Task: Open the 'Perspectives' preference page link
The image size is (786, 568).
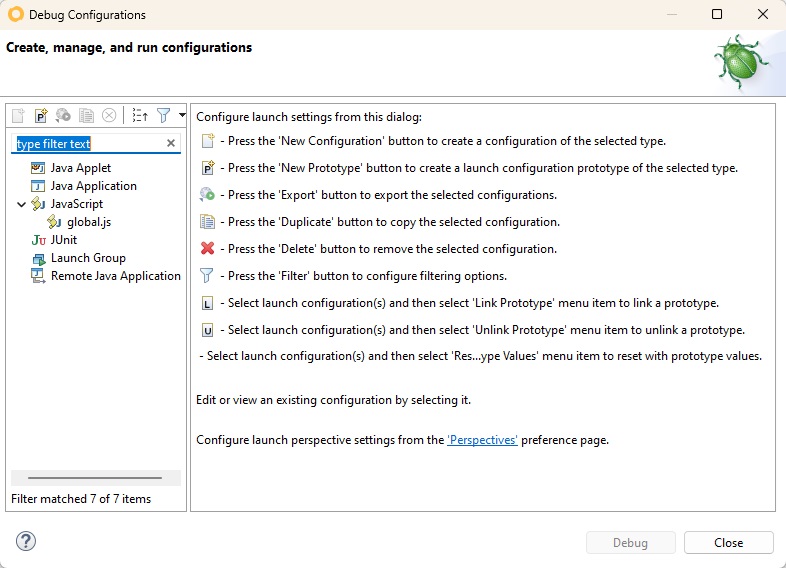Action: pos(482,440)
